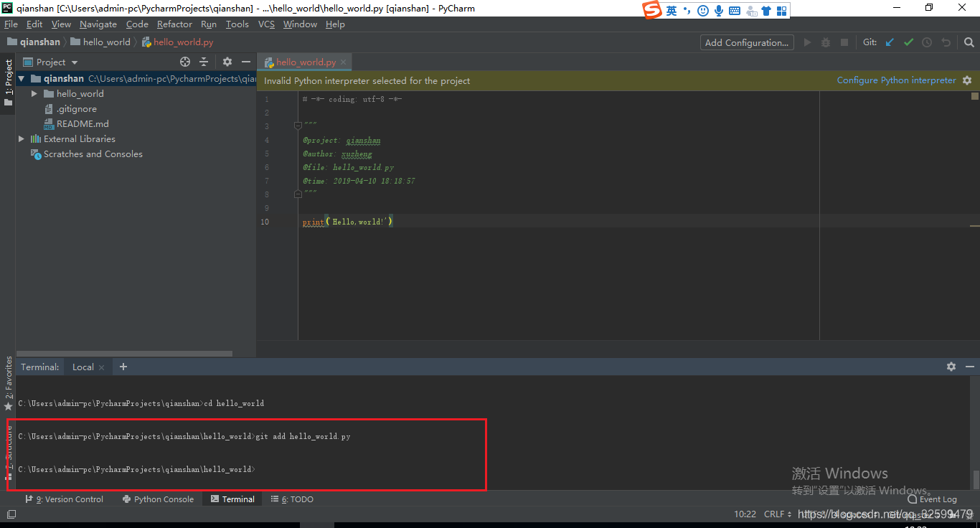The height and width of the screenshot is (528, 980).
Task: Click the Project panel horizontal scrollbar
Action: [x=125, y=354]
